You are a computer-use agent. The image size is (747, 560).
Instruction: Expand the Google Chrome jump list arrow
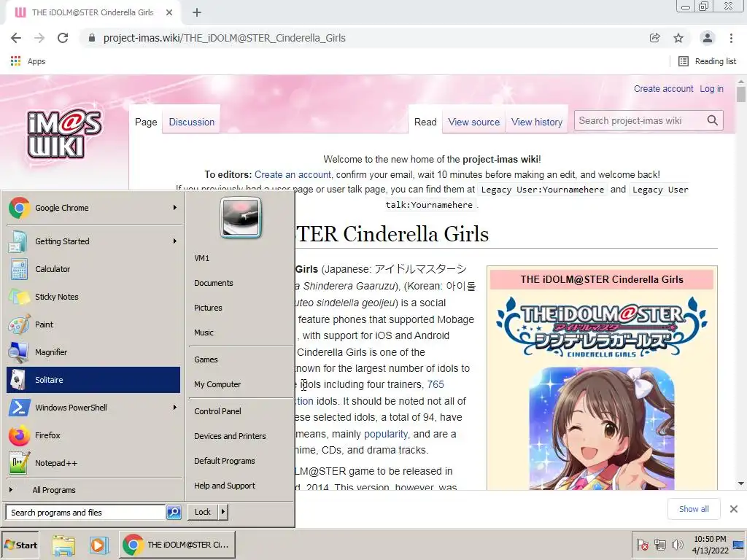point(175,208)
